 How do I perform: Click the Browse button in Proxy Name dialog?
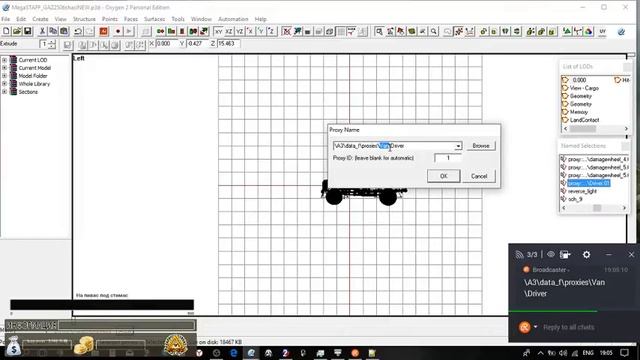(481, 146)
